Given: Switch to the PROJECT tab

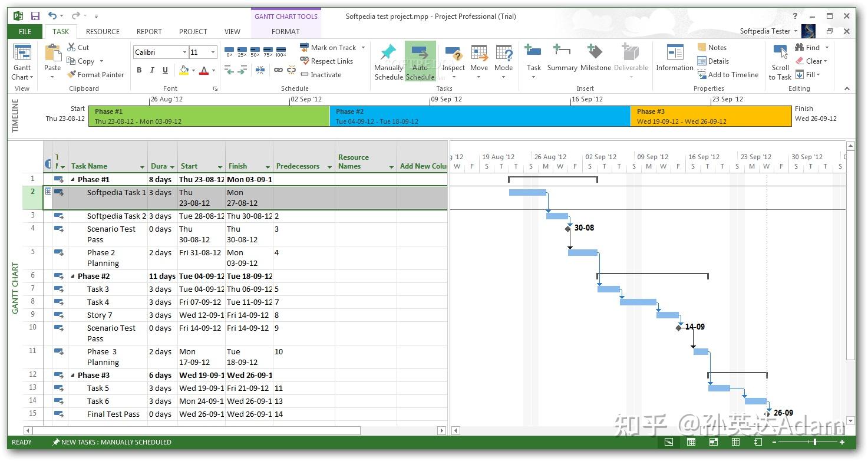Looking at the screenshot, I should click(x=193, y=32).
